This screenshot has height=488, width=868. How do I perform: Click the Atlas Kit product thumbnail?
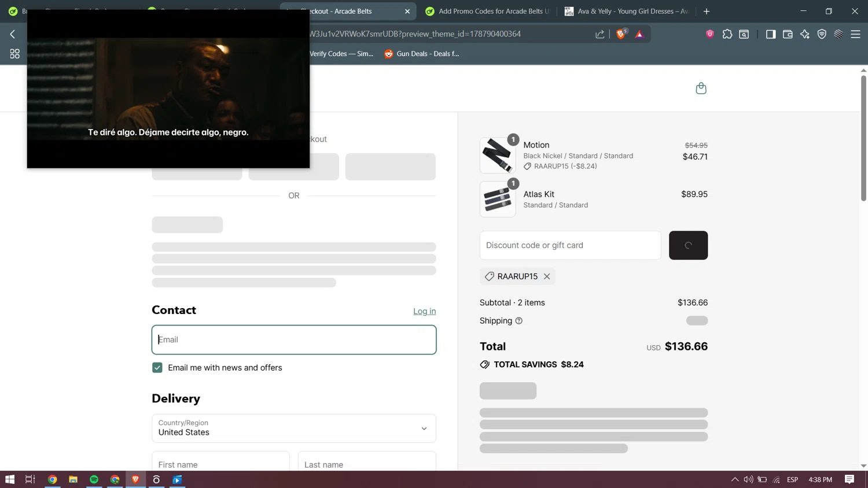[x=498, y=199]
